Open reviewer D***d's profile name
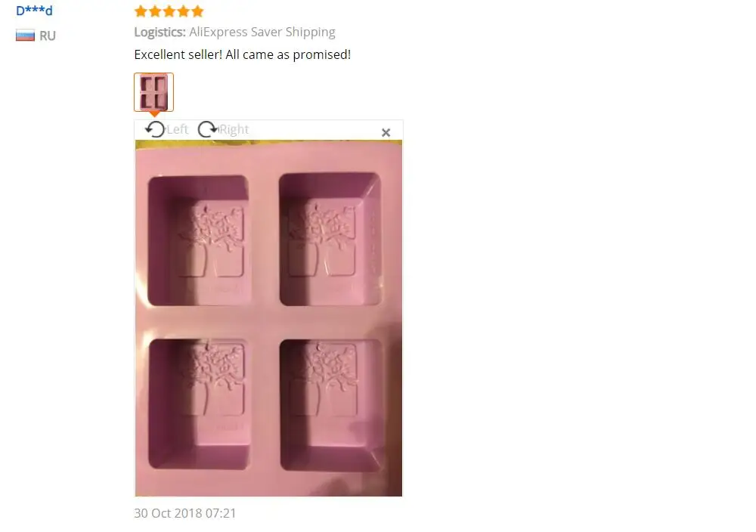Viewport: 756px width, 532px height. tap(34, 10)
